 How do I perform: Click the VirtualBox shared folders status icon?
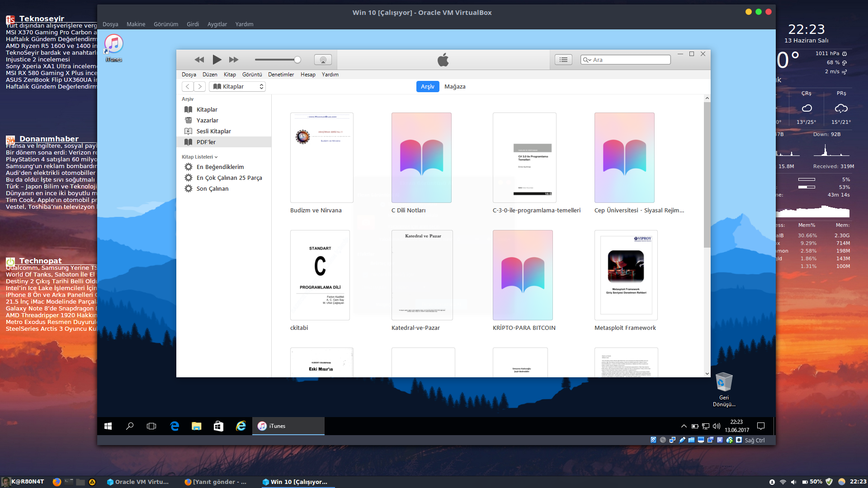[x=691, y=440]
